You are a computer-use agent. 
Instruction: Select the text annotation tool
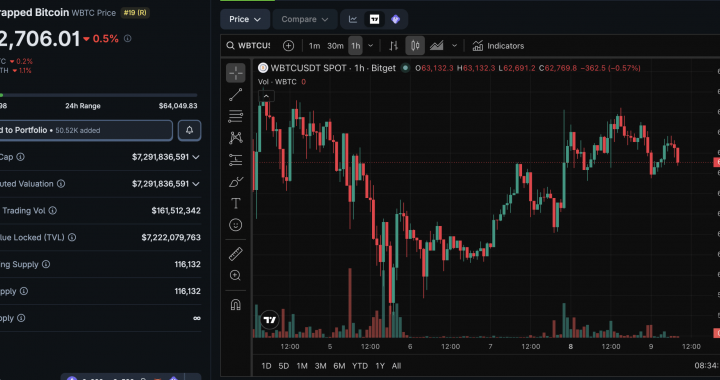(x=236, y=203)
